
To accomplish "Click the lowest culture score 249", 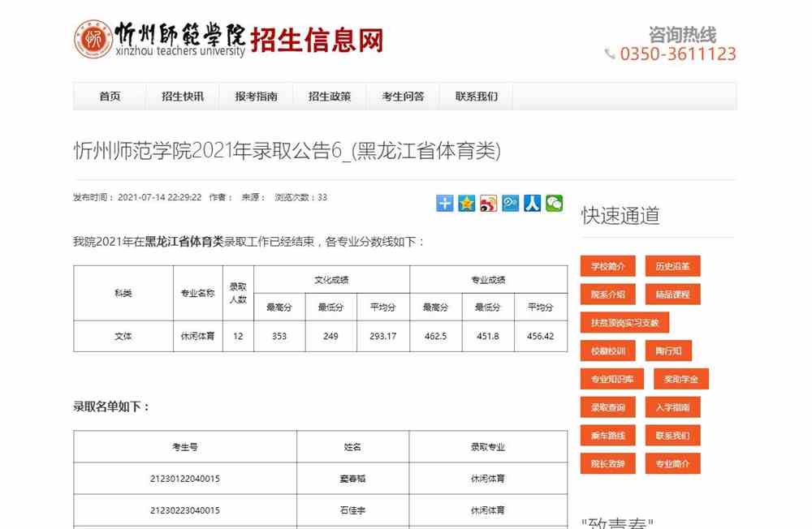I will pos(330,337).
